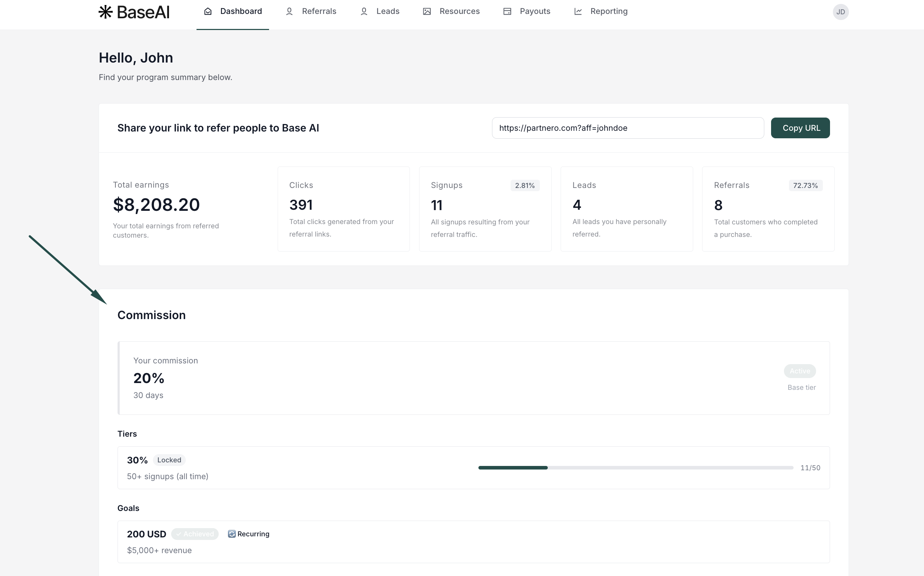Switch to the Payouts tab
Screen dimensions: 924x576
tap(535, 11)
